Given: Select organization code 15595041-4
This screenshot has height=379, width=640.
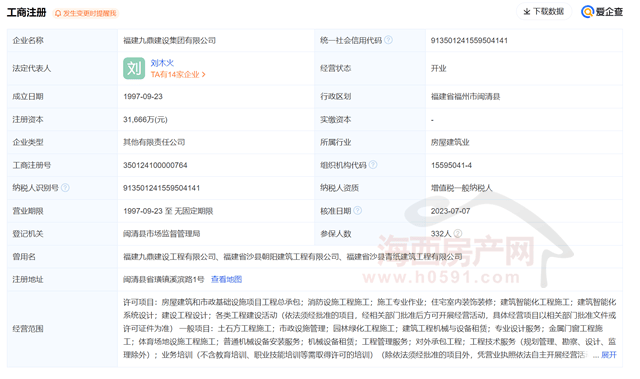Looking at the screenshot, I should point(451,165).
